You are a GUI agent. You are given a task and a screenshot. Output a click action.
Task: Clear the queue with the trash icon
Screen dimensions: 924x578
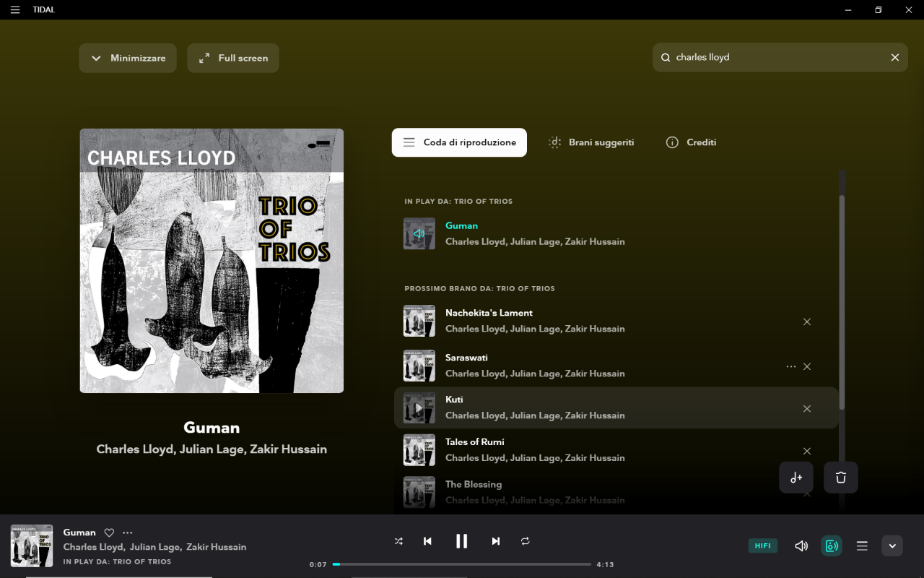point(840,478)
